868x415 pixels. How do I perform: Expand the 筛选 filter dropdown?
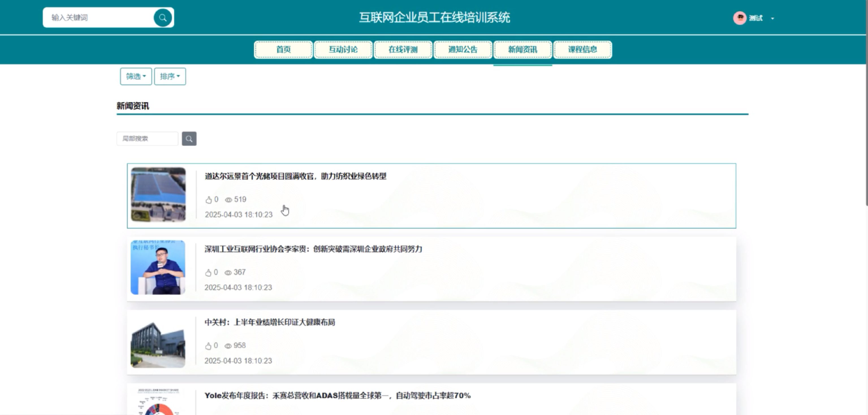click(x=136, y=77)
